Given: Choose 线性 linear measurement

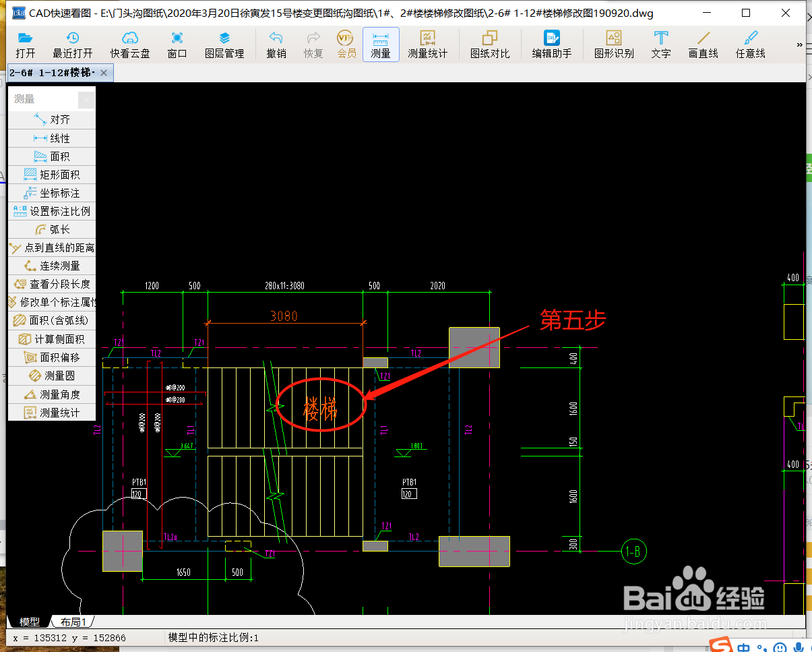Looking at the screenshot, I should tap(52, 138).
